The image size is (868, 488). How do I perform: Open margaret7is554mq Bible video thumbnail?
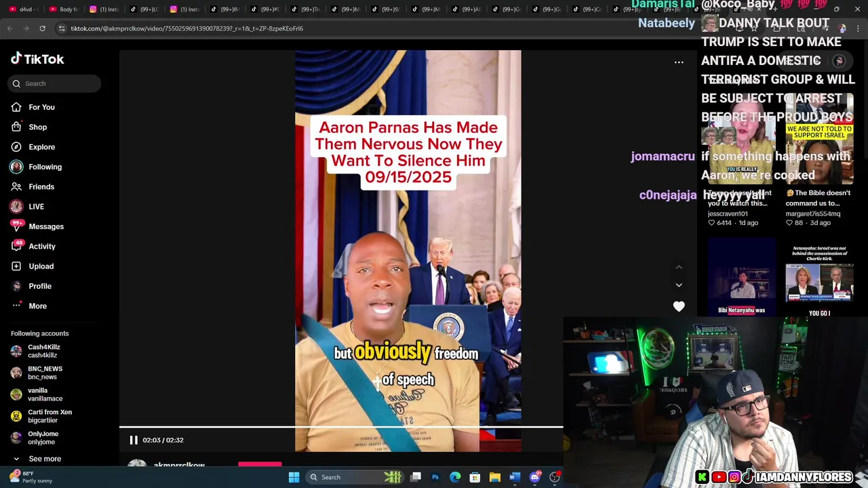[x=819, y=139]
